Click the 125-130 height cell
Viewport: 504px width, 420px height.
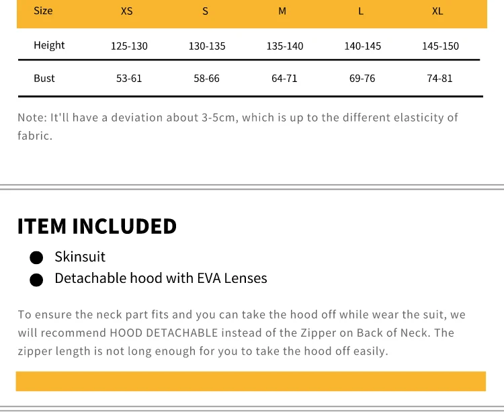pos(129,46)
